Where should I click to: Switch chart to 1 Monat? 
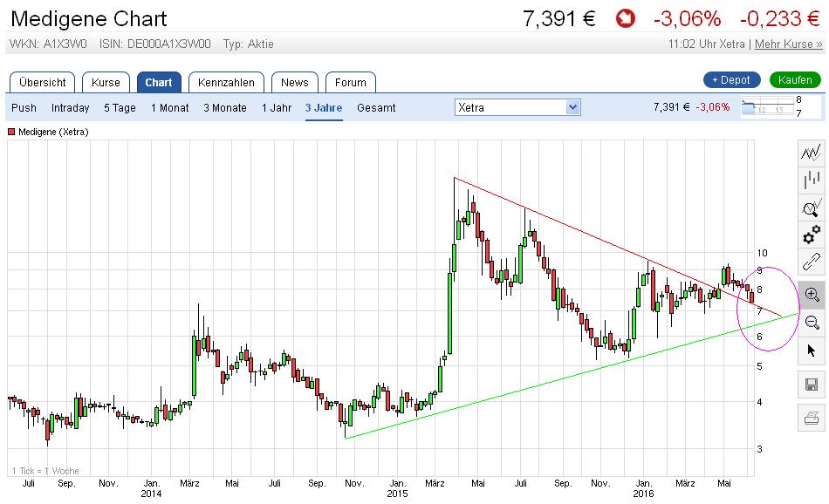[x=169, y=108]
